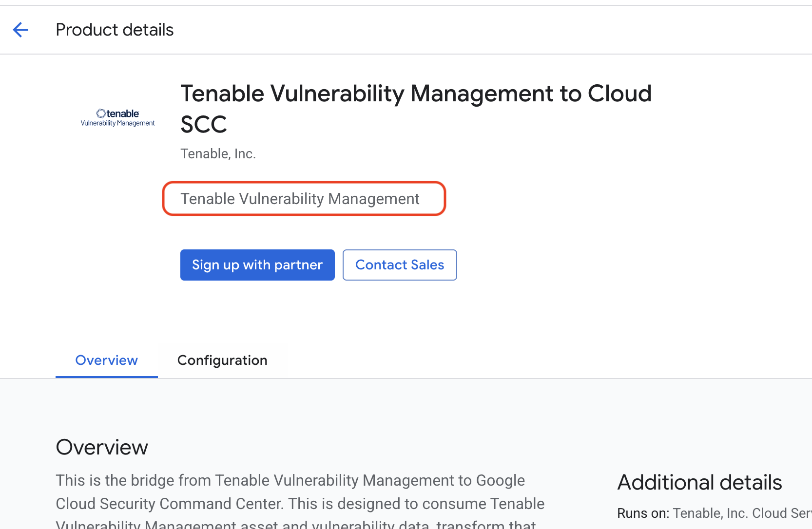Image resolution: width=812 pixels, height=529 pixels.
Task: Click the Product details header title
Action: coord(115,30)
